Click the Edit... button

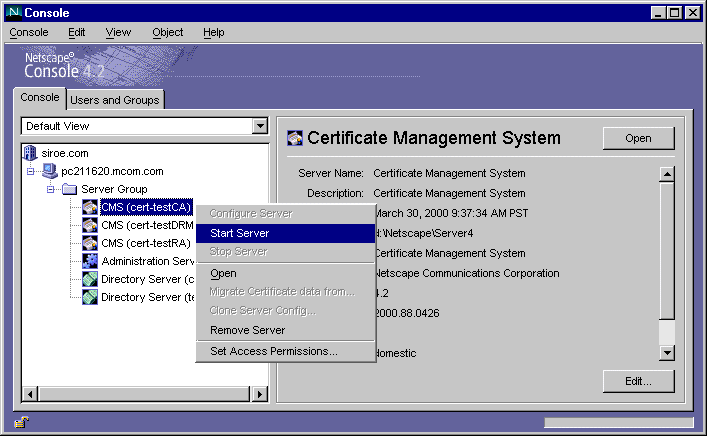(x=638, y=381)
